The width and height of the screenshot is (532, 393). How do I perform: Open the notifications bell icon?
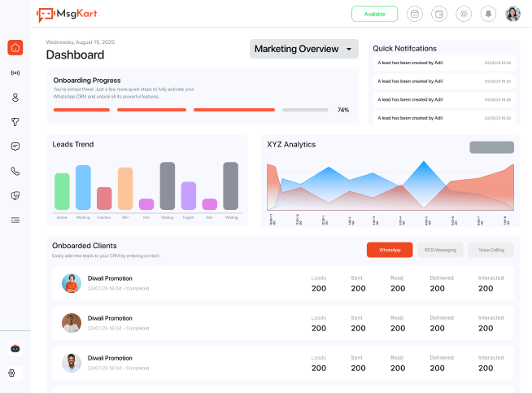click(x=488, y=14)
